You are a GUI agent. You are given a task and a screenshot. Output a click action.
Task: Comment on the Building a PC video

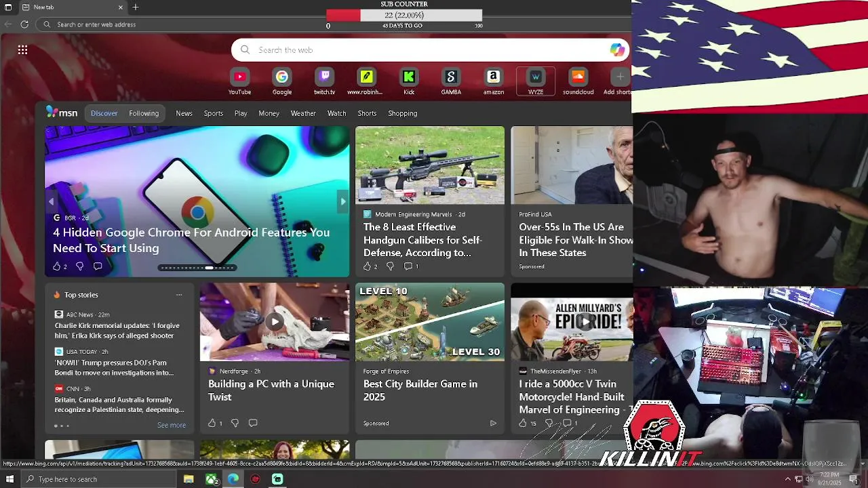pos(253,423)
